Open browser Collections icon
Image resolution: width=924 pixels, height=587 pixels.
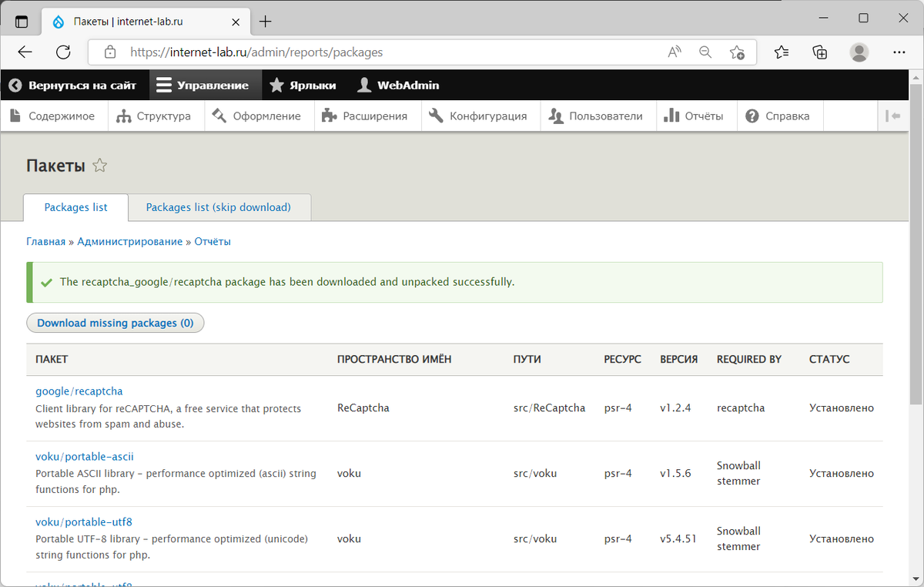point(820,52)
